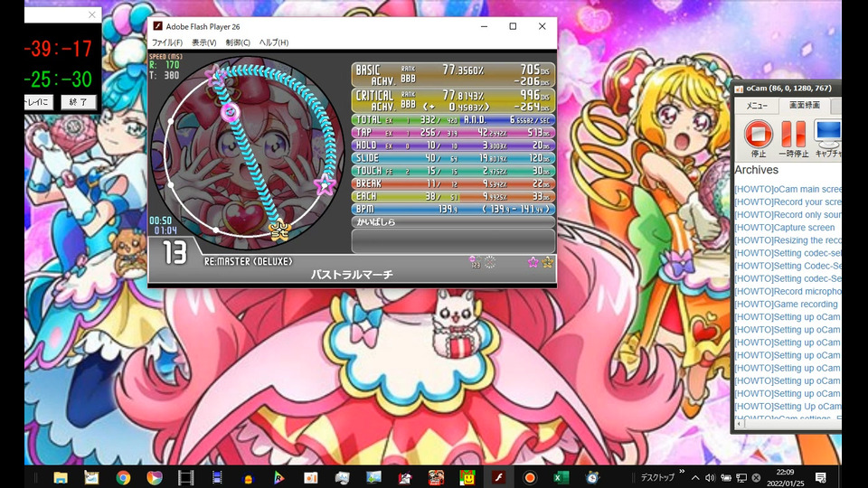The height and width of the screenshot is (488, 868).
Task: Open the taskbar clock showing 22:09
Action: [785, 477]
